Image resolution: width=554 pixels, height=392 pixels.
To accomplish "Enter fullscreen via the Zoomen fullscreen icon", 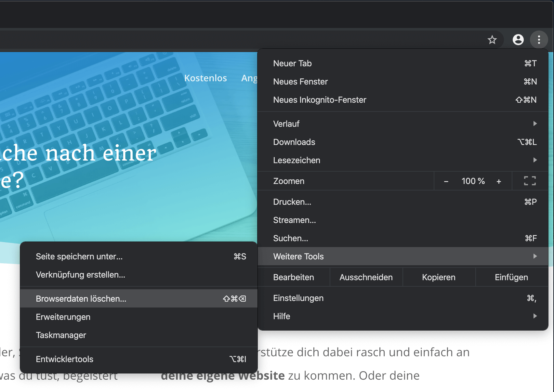I will coord(530,181).
